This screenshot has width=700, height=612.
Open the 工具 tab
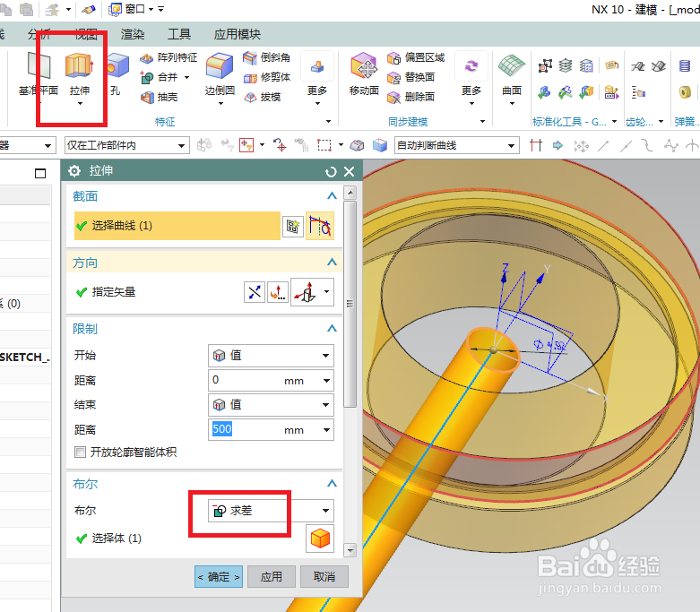coord(179,34)
